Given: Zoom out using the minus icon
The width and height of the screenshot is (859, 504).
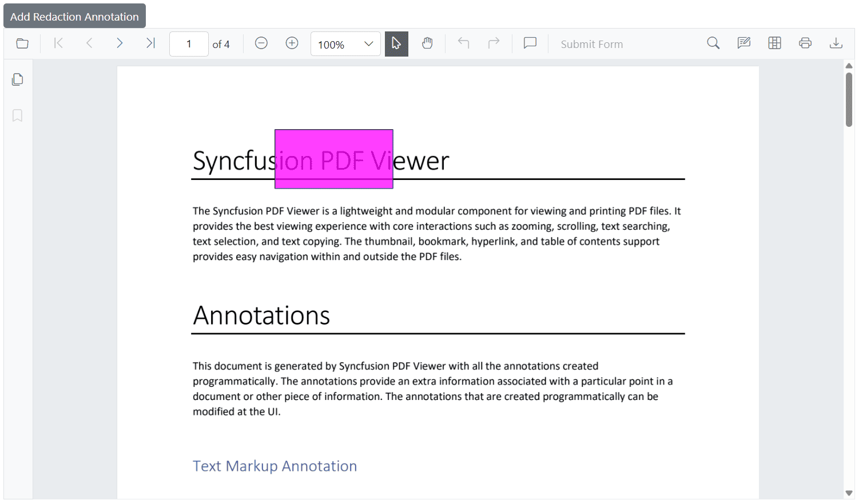Looking at the screenshot, I should pos(261,43).
